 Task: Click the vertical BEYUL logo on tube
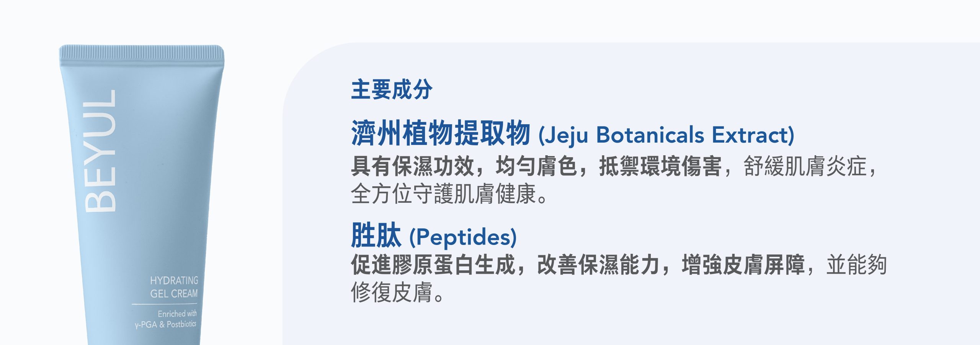[x=100, y=151]
